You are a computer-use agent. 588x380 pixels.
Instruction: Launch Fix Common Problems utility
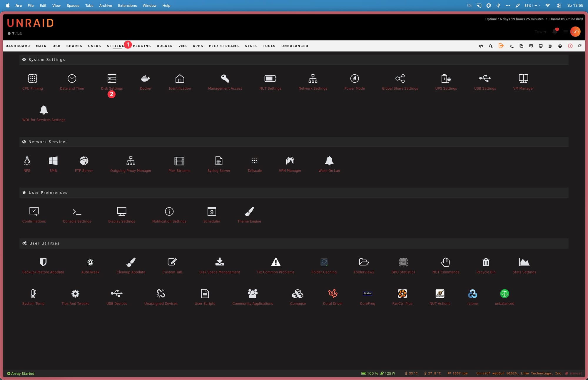click(x=275, y=262)
